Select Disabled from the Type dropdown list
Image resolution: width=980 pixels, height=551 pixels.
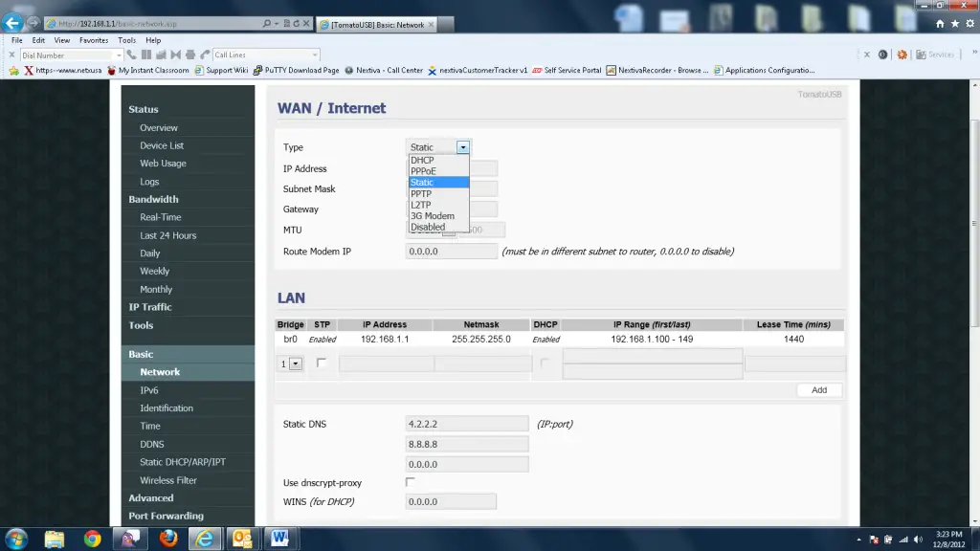438,228
